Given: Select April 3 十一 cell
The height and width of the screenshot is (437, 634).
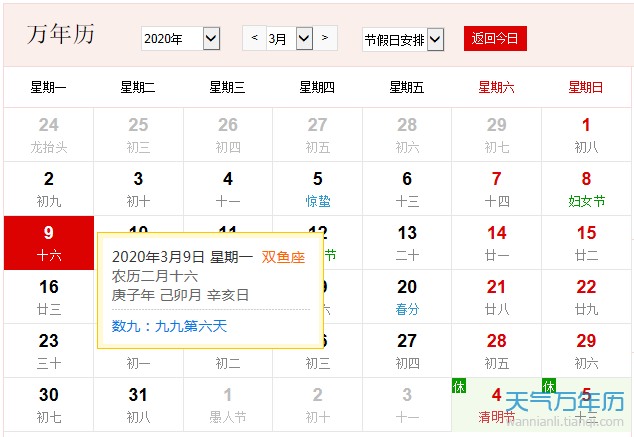Looking at the screenshot, I should pyautogui.click(x=407, y=405).
